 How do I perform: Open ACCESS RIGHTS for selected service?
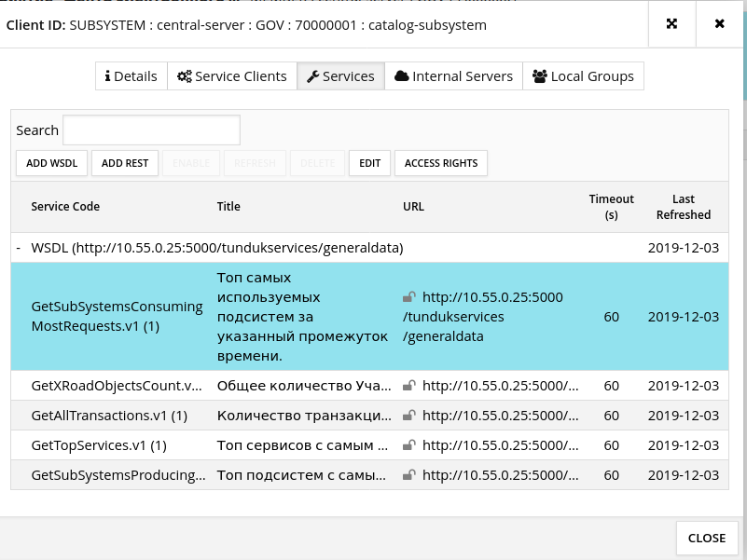(x=441, y=163)
